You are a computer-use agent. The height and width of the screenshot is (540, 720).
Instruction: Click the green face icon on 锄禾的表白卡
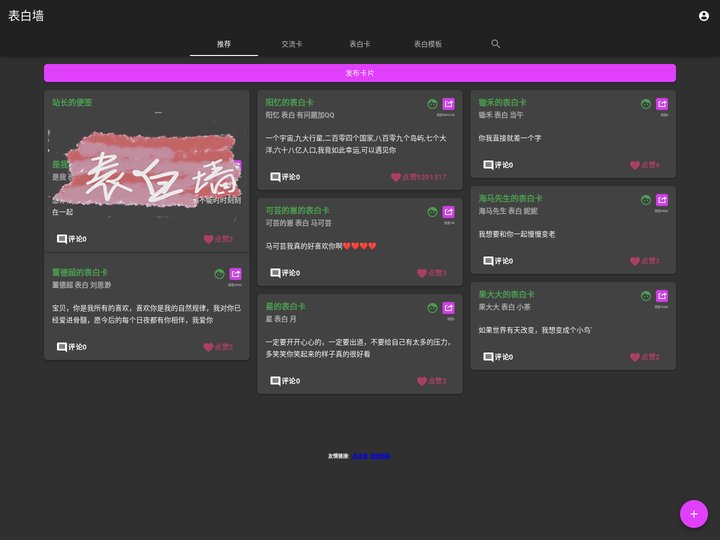click(x=646, y=104)
